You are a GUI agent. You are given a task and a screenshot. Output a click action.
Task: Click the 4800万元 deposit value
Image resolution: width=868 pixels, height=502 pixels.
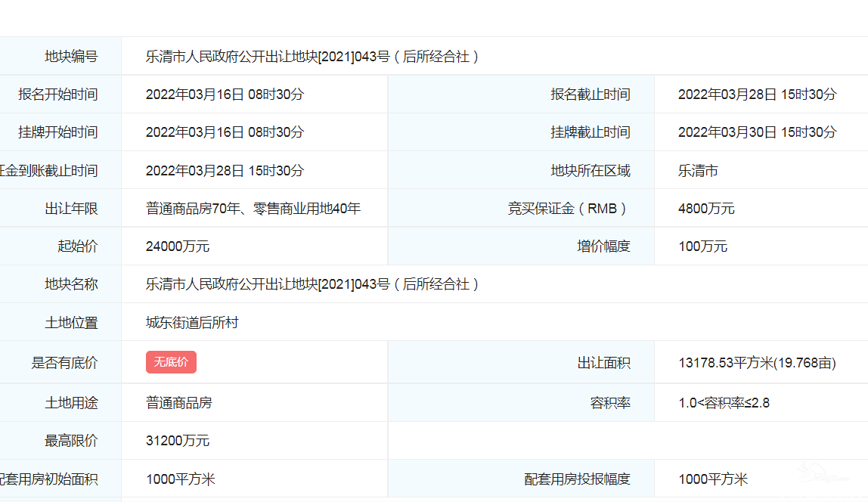point(706,209)
